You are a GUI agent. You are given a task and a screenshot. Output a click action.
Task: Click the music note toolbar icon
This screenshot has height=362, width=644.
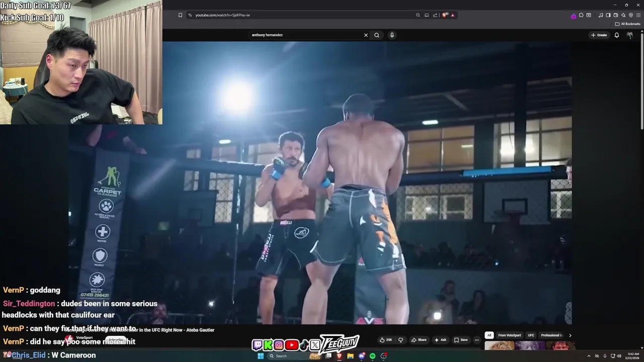coord(601,15)
